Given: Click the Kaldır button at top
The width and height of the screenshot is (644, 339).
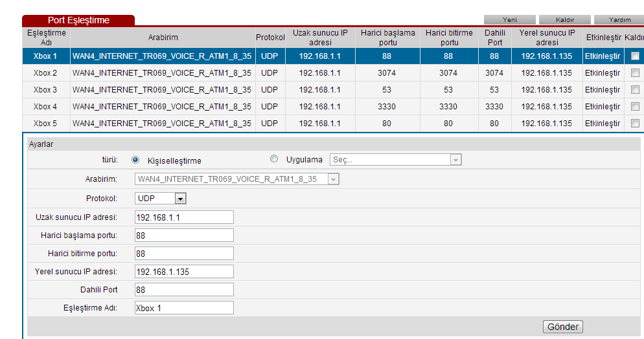Looking at the screenshot, I should (565, 19).
